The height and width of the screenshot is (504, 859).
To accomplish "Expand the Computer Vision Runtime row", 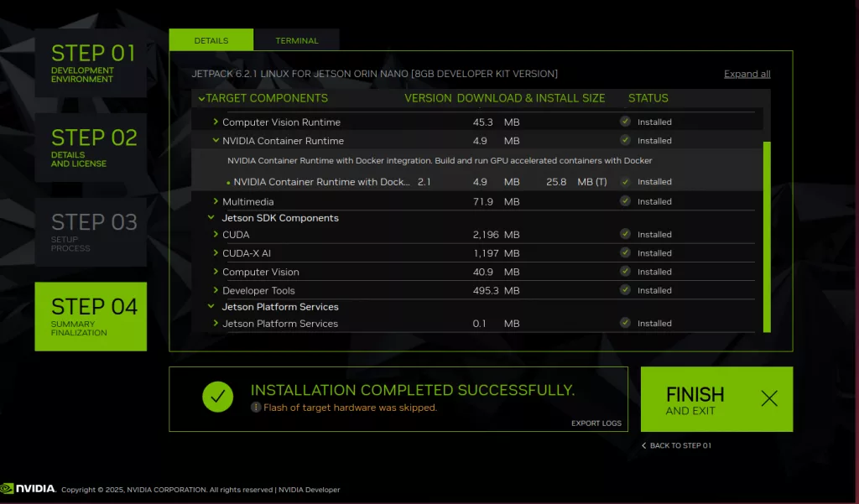I will click(216, 122).
